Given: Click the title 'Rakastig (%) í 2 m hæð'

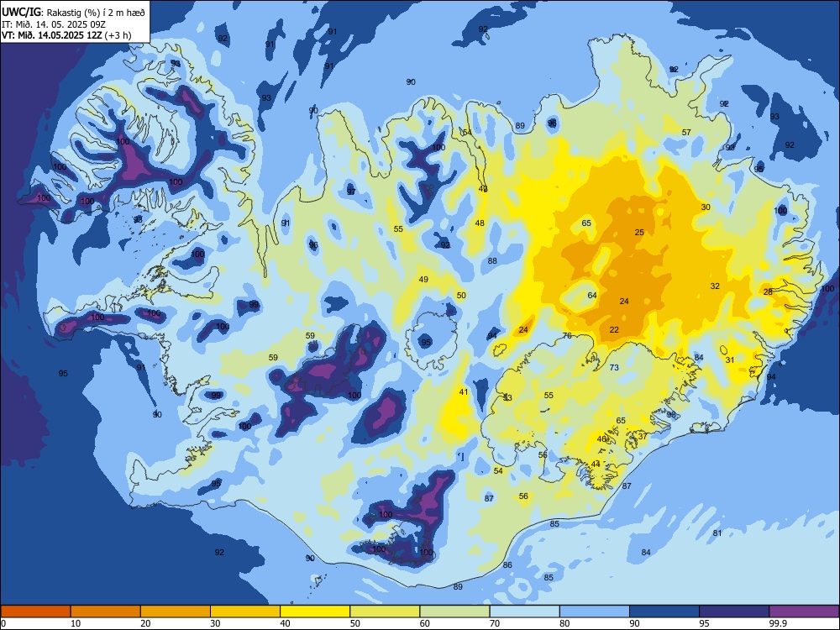Looking at the screenshot, I should click(97, 13).
